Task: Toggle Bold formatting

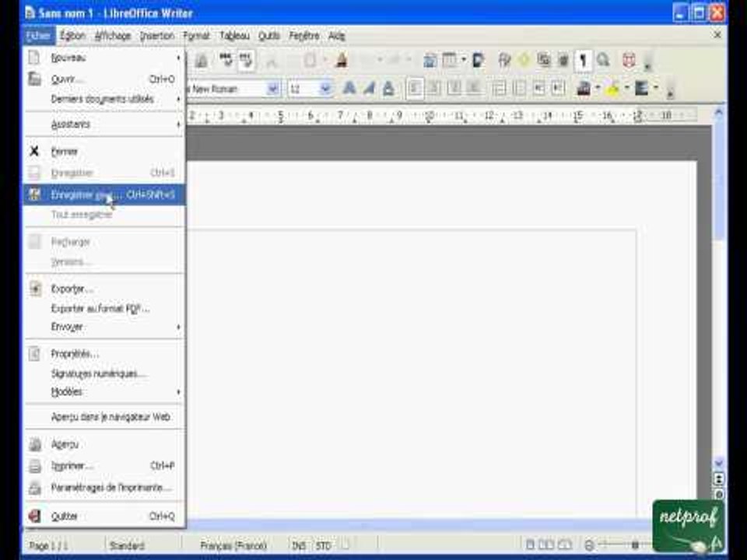Action: (349, 89)
